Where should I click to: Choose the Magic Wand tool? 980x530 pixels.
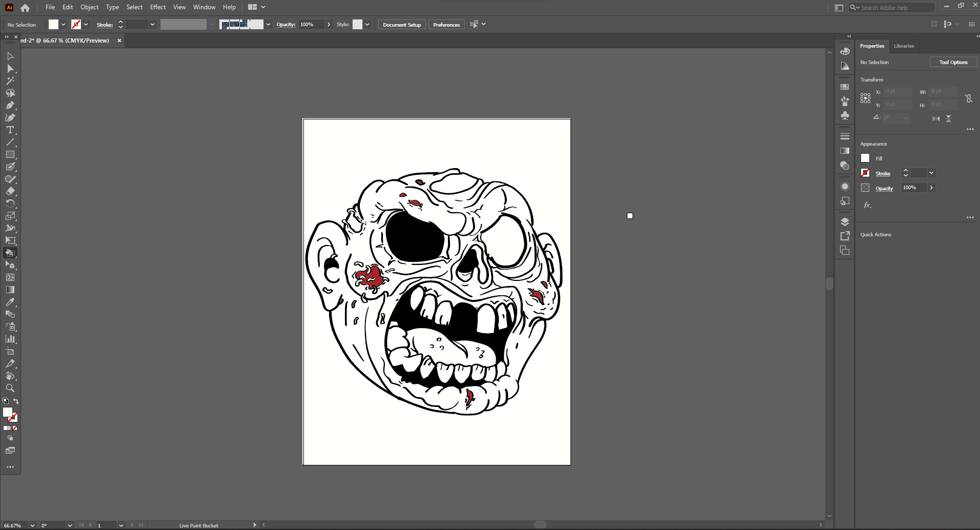tap(10, 80)
